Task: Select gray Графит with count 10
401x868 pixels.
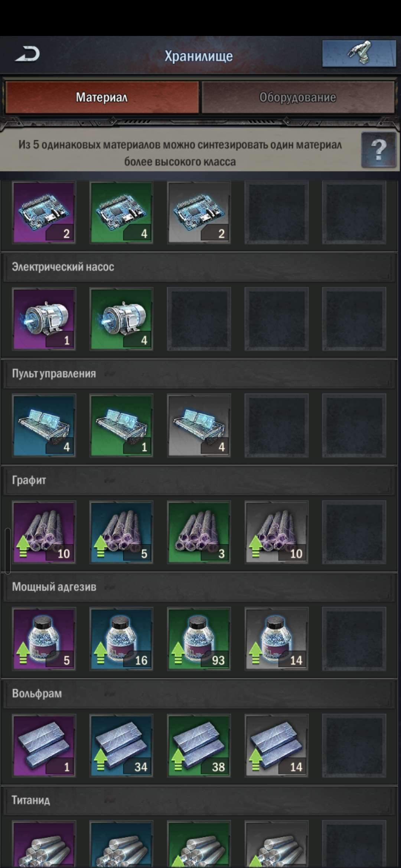Action: (277, 532)
